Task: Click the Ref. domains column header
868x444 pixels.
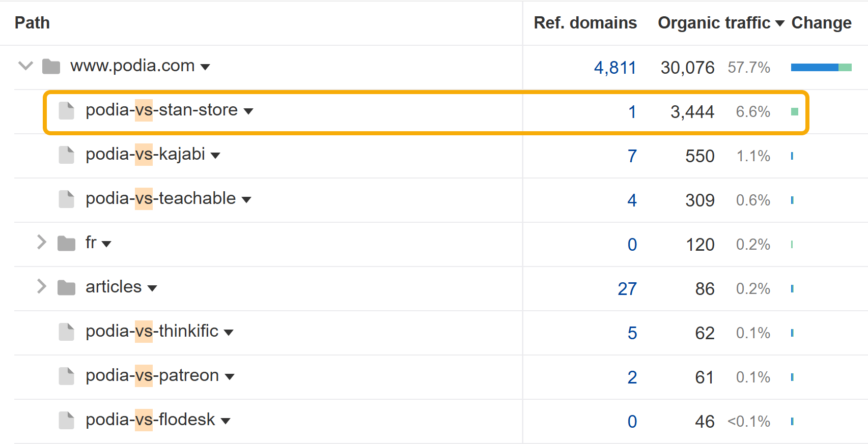Action: click(585, 23)
